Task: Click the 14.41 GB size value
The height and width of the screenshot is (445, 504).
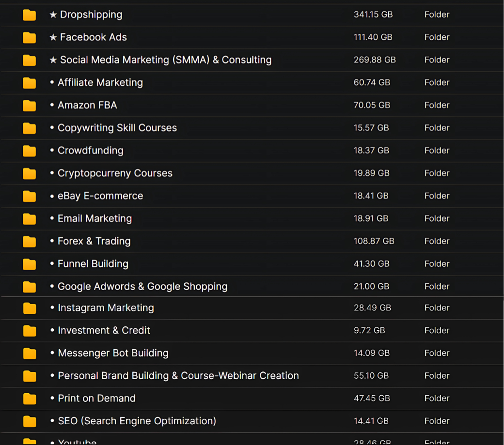Action: [x=371, y=421]
